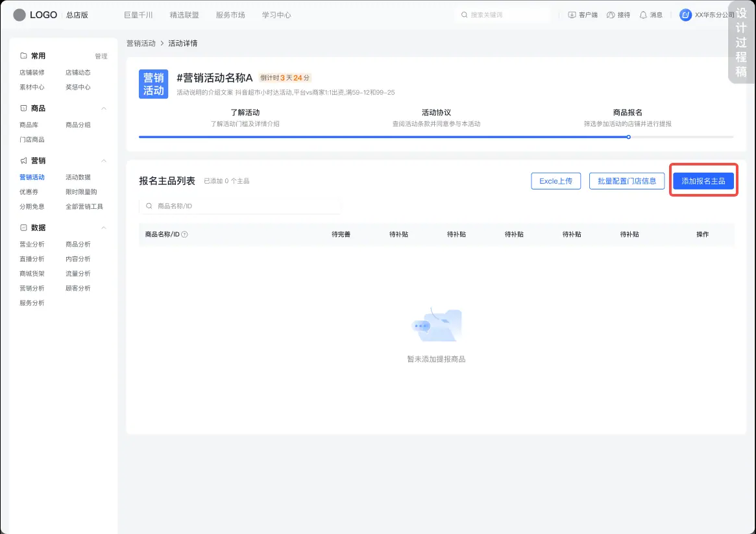Open 商品分析 in sidebar
756x534 pixels.
78,245
